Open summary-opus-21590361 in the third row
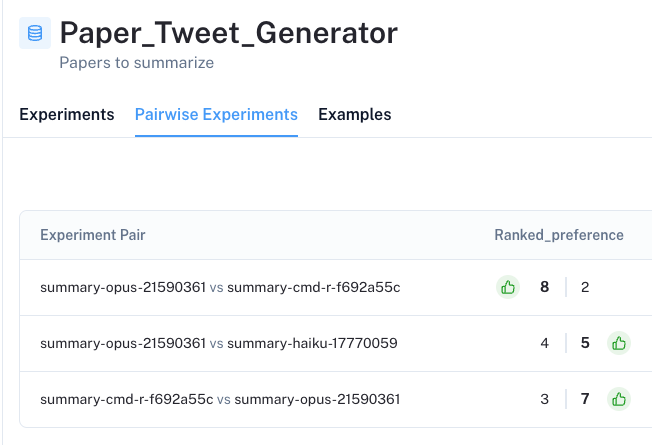 [x=317, y=399]
